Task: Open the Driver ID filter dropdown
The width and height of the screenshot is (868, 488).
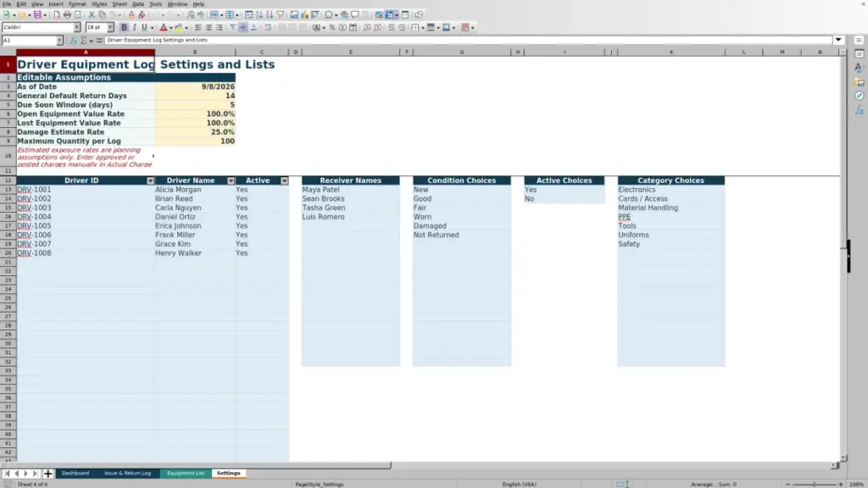Action: 150,181
